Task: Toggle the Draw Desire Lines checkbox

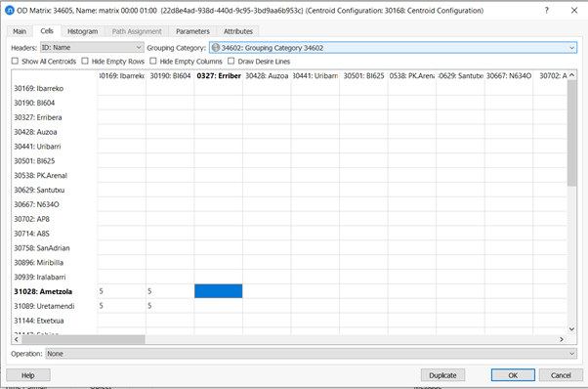Action: click(231, 61)
